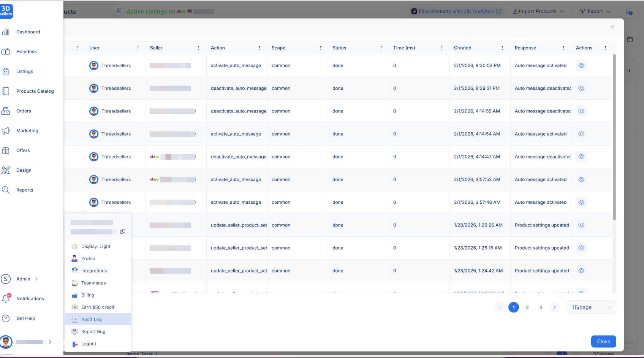Go to page 2 of the audit log
Image resolution: width=644 pixels, height=358 pixels.
(527, 307)
